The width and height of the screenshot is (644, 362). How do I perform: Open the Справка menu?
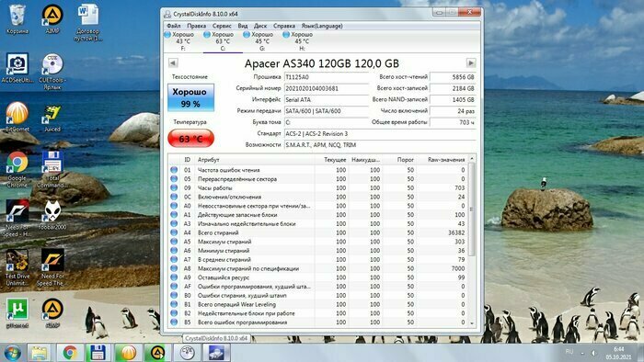pyautogui.click(x=284, y=26)
